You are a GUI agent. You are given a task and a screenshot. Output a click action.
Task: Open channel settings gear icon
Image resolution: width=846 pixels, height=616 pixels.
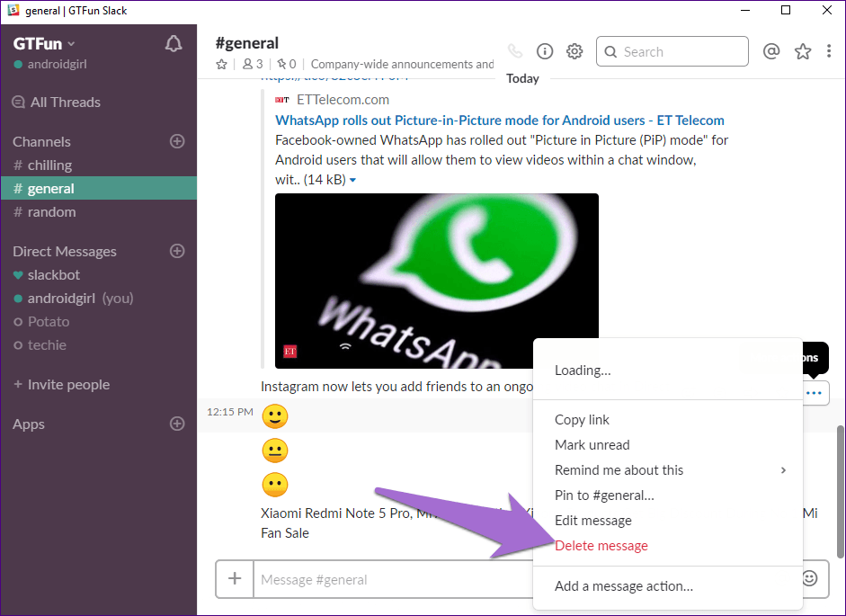(x=574, y=51)
